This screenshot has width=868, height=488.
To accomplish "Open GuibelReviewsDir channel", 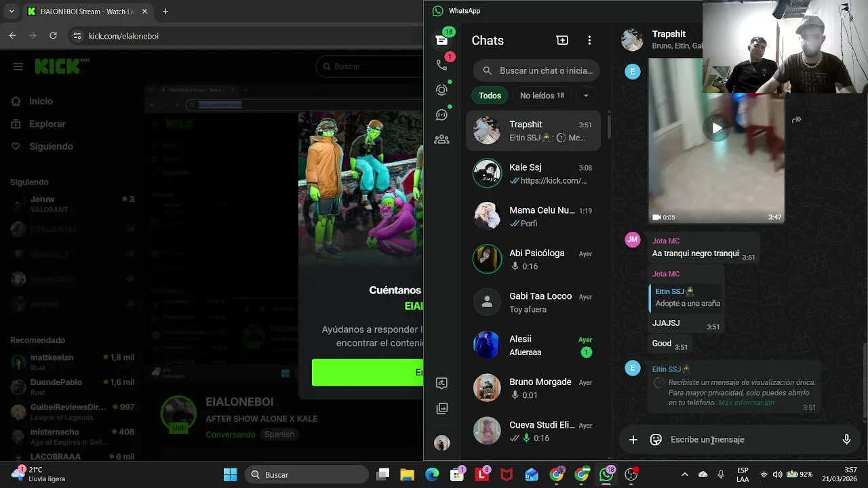I will (x=72, y=412).
